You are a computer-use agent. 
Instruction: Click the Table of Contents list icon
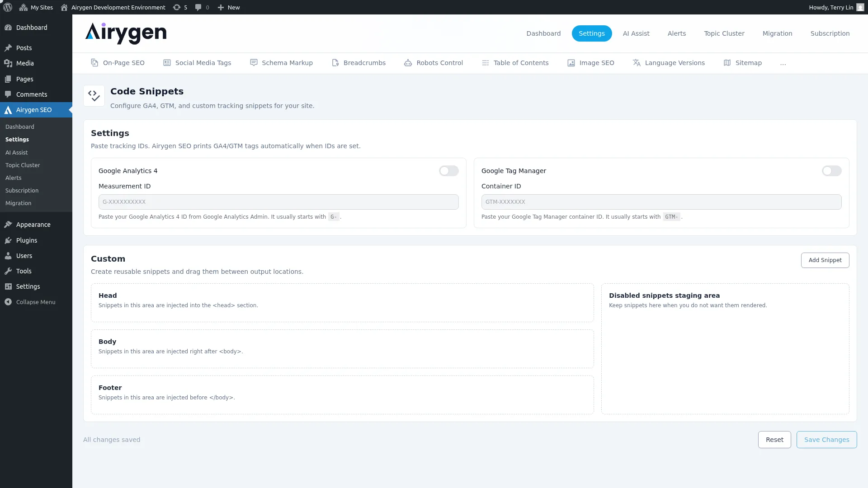click(x=485, y=63)
